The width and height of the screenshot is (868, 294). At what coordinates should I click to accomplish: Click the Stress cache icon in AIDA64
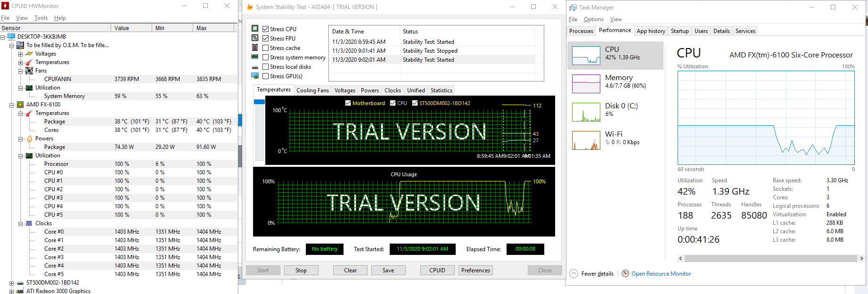(255, 48)
